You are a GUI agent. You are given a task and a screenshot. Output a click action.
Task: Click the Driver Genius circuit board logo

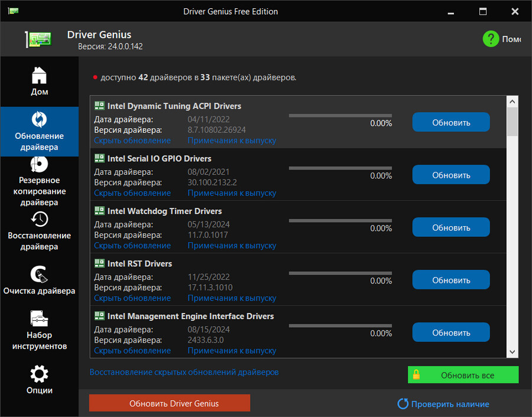coord(38,39)
